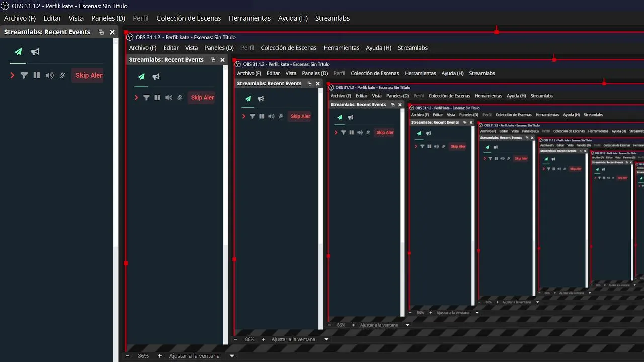
Task: Toggle the crossed-out bell mute notifications icon
Action: [x=62, y=75]
